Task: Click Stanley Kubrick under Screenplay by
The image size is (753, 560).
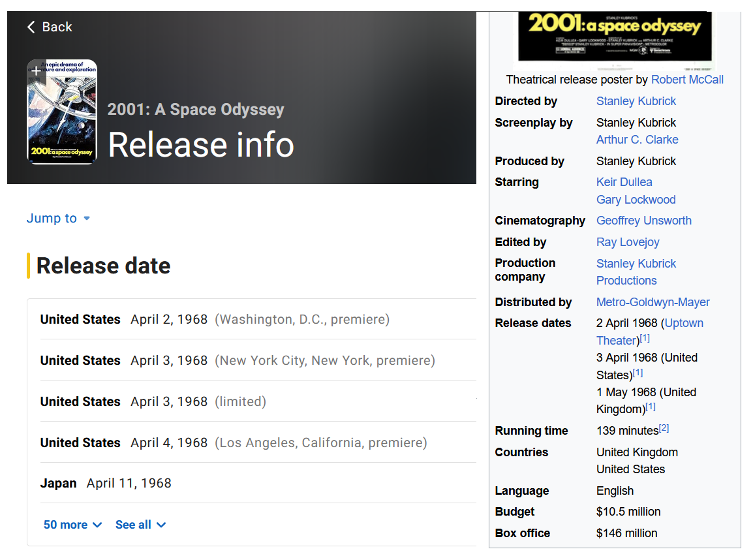Action: click(636, 123)
